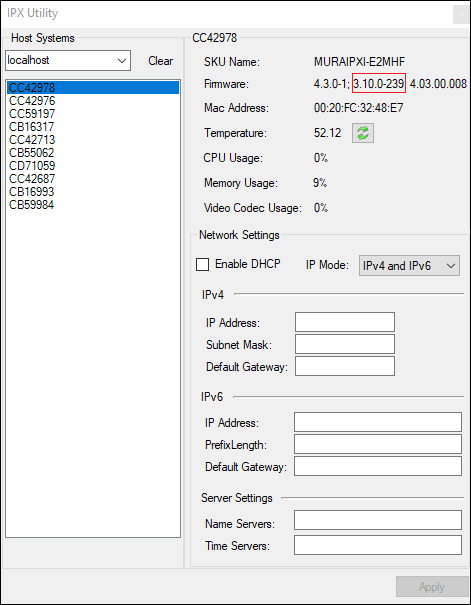The image size is (471, 605).
Task: Click the Apply button
Action: 432,587
